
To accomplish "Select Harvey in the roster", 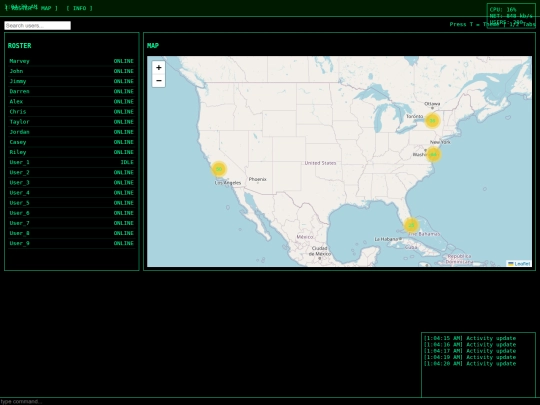I will (x=72, y=61).
